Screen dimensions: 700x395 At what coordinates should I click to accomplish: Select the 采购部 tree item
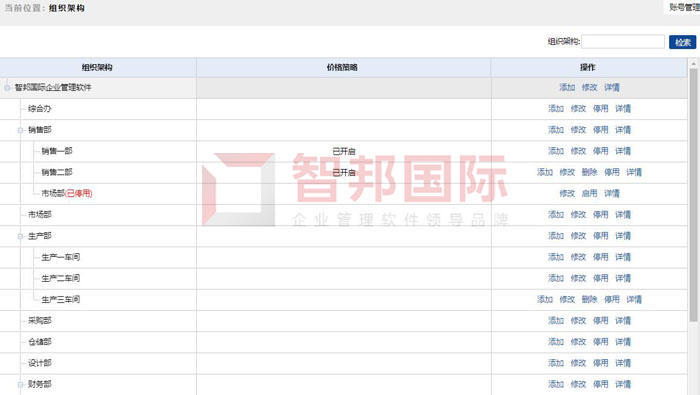(39, 320)
